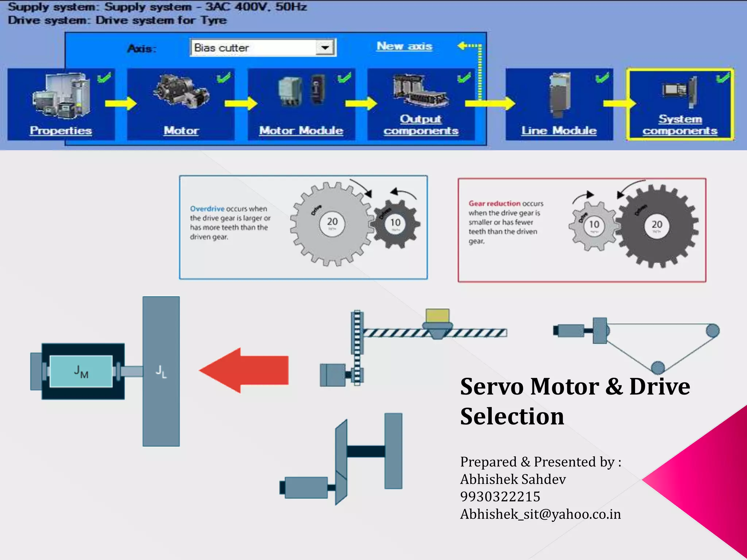Click the Properties cabinet devices icon

[x=61, y=96]
